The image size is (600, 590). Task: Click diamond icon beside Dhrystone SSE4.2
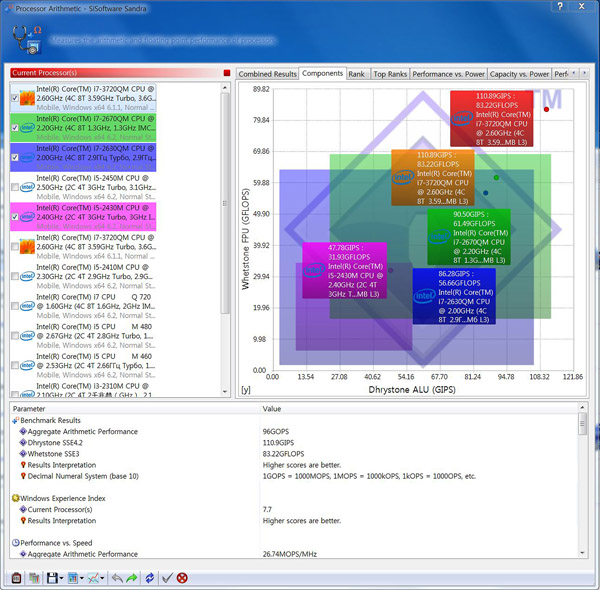click(23, 443)
